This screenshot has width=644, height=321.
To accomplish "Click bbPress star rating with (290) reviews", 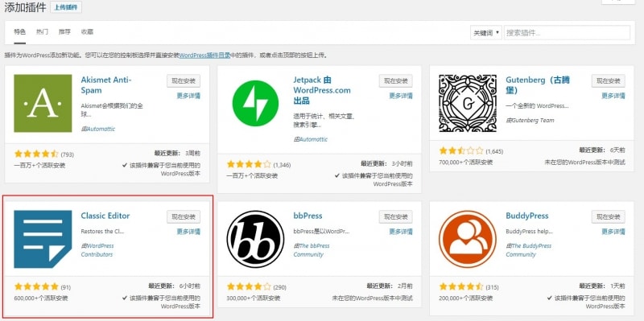I will pos(256,287).
